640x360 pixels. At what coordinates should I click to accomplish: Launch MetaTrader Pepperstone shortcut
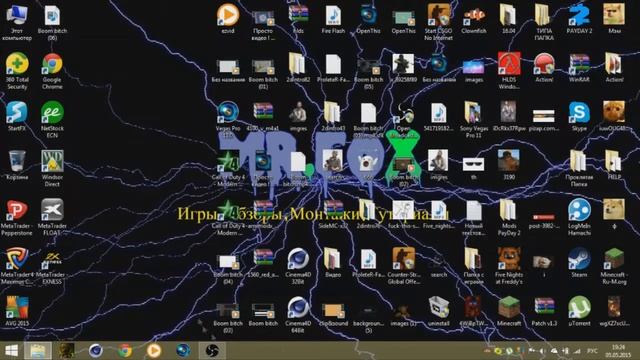point(17,217)
